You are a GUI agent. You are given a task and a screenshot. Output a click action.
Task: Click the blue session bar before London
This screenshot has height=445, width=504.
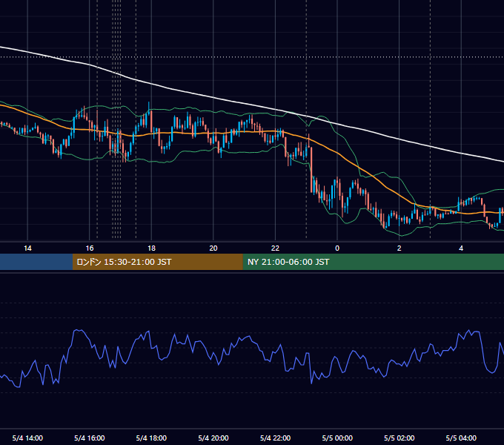click(36, 262)
